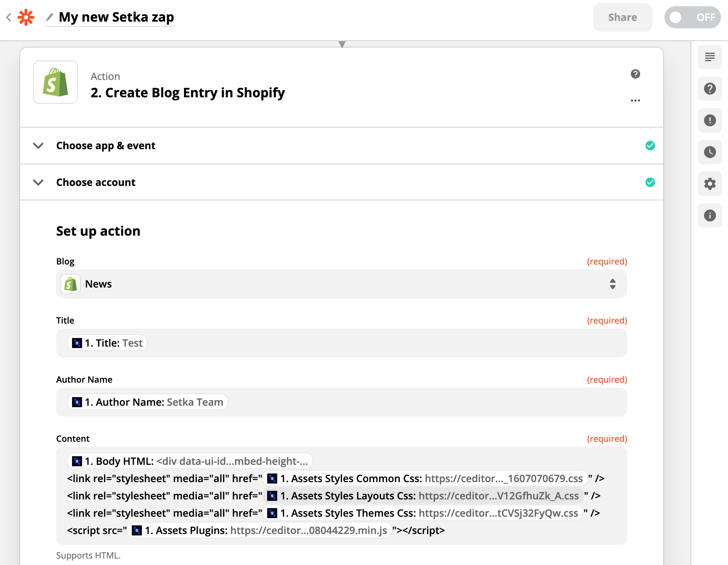Expand the Choose app & event section
The height and width of the screenshot is (565, 728).
pos(105,146)
